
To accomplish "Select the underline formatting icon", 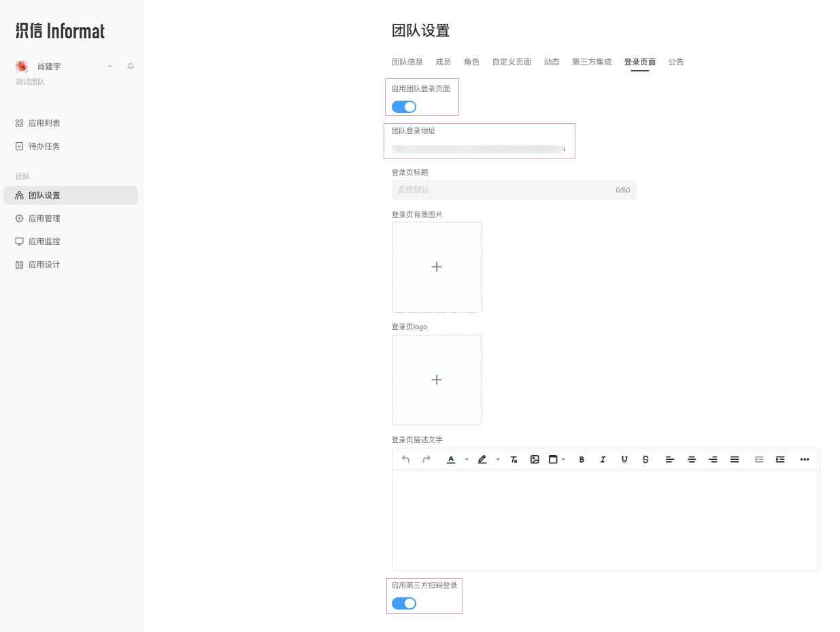I will 624,459.
